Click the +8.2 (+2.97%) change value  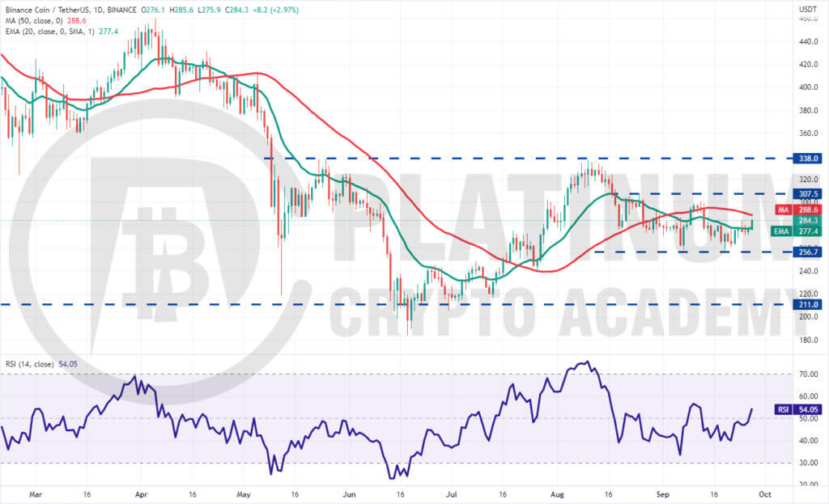tap(275, 10)
